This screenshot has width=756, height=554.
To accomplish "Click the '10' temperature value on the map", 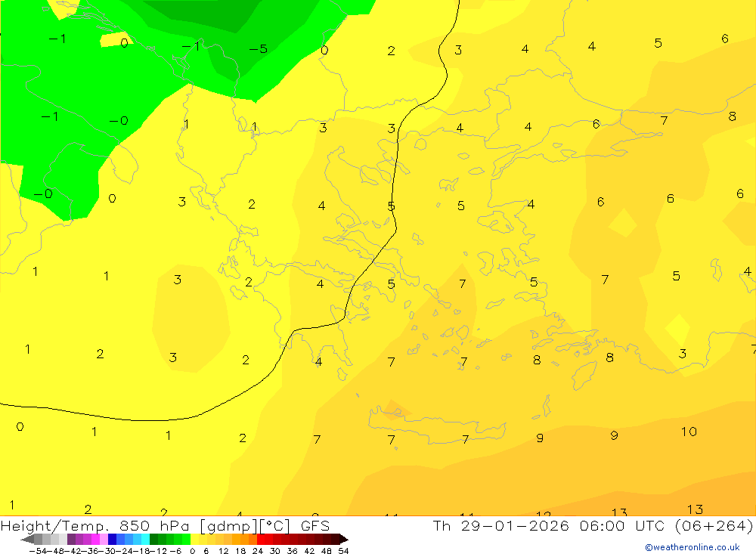I will click(x=689, y=432).
